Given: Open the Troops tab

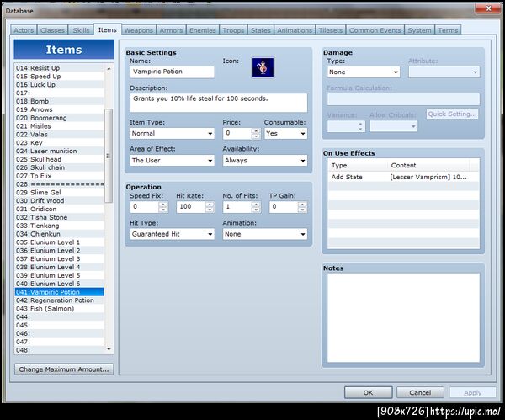Looking at the screenshot, I should point(233,30).
